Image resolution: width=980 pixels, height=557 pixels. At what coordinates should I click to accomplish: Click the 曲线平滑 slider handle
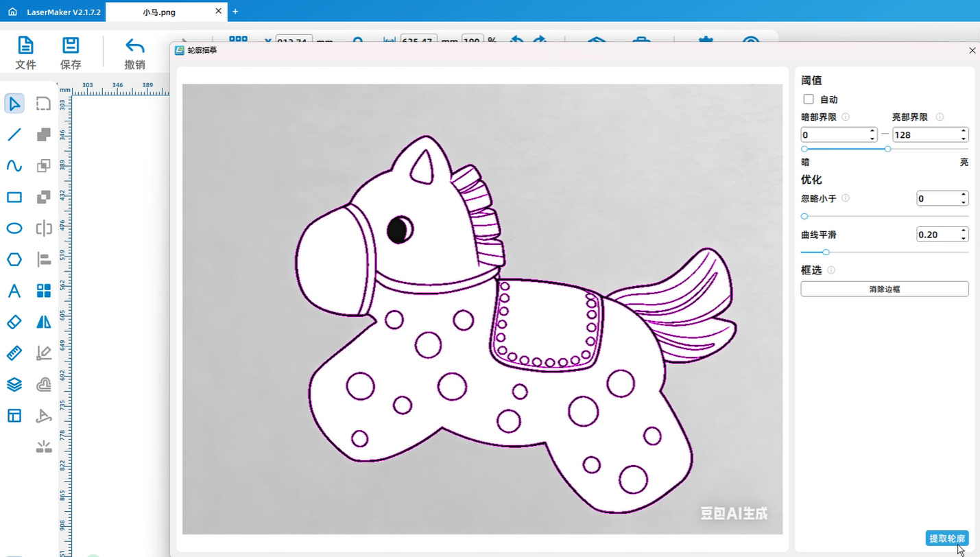pos(826,252)
